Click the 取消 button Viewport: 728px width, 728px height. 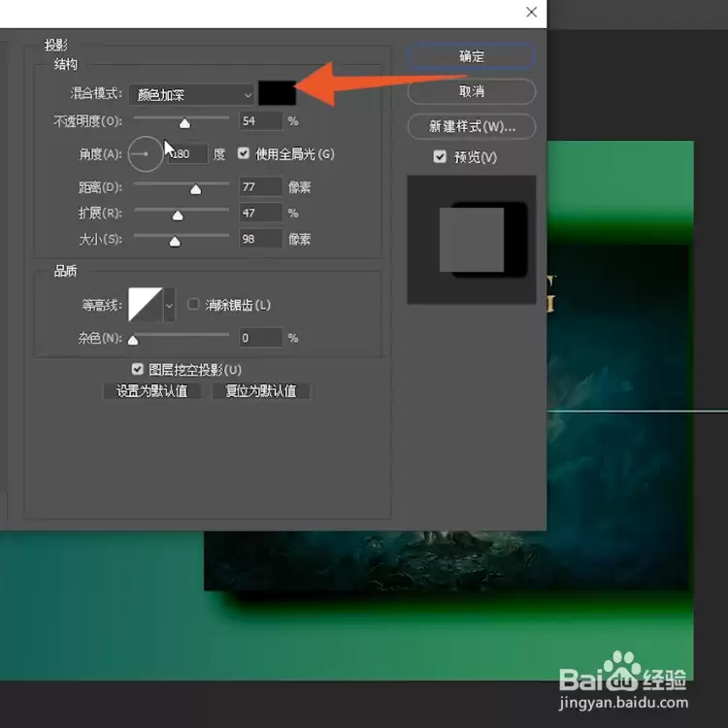(x=471, y=91)
